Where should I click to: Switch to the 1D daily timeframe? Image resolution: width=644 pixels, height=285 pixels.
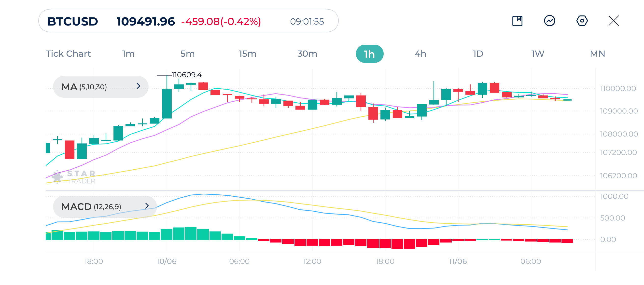(x=478, y=54)
